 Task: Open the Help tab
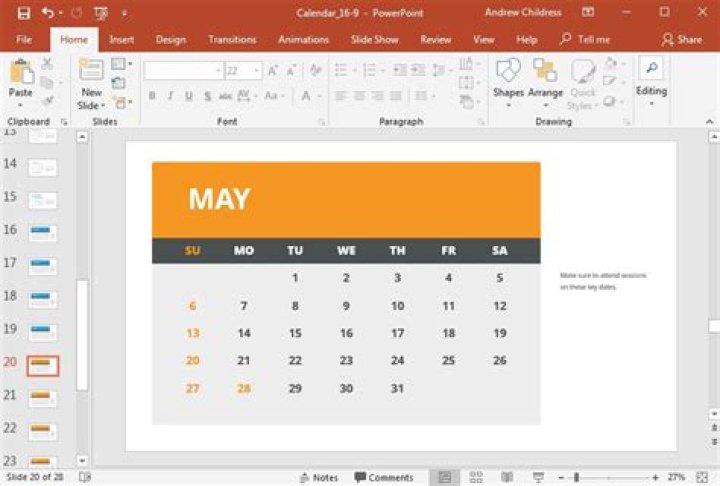pyautogui.click(x=526, y=40)
